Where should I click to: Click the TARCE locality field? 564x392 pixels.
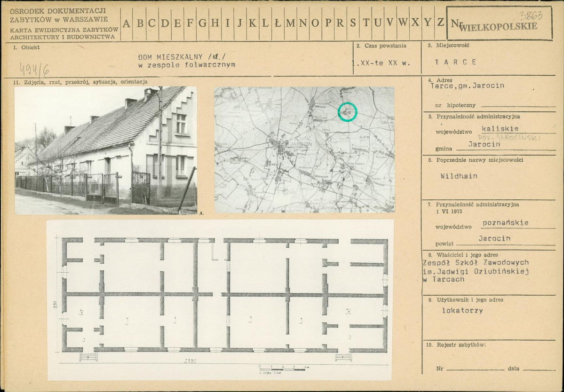[455, 62]
